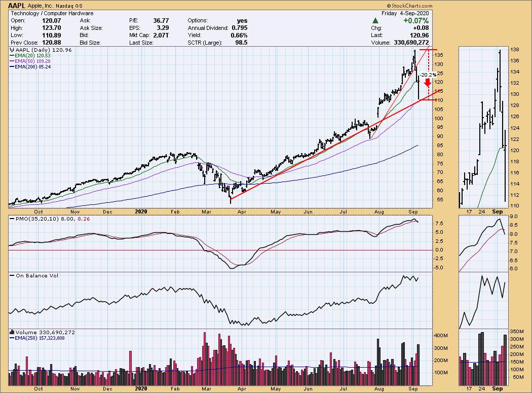The width and height of the screenshot is (532, 393).
Task: Click the 'Last Size:' label
Action: coord(141,43)
